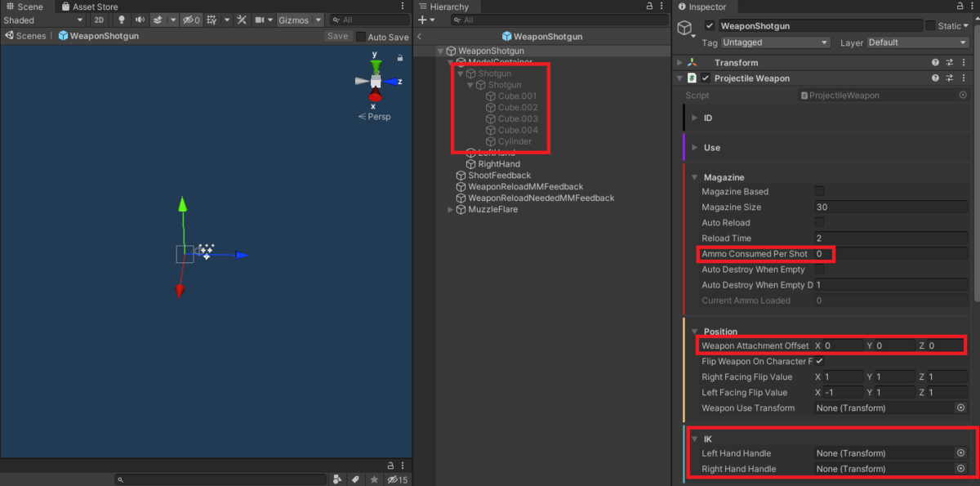
Task: Expand the Transform component
Action: click(x=679, y=63)
